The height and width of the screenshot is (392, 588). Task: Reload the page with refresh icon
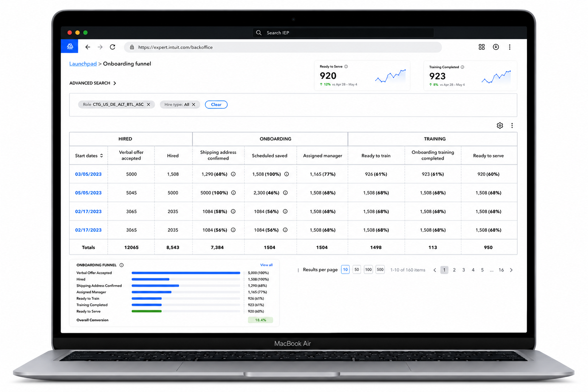112,47
